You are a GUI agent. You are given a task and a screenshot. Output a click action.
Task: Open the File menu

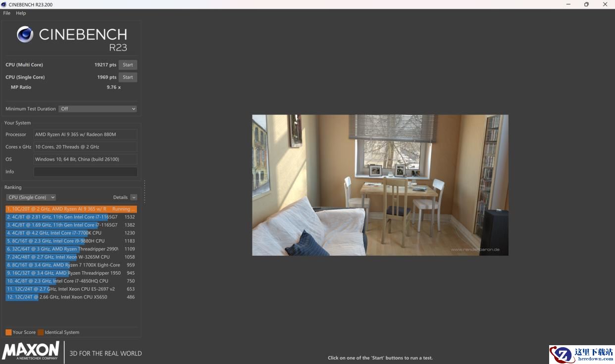(x=6, y=13)
